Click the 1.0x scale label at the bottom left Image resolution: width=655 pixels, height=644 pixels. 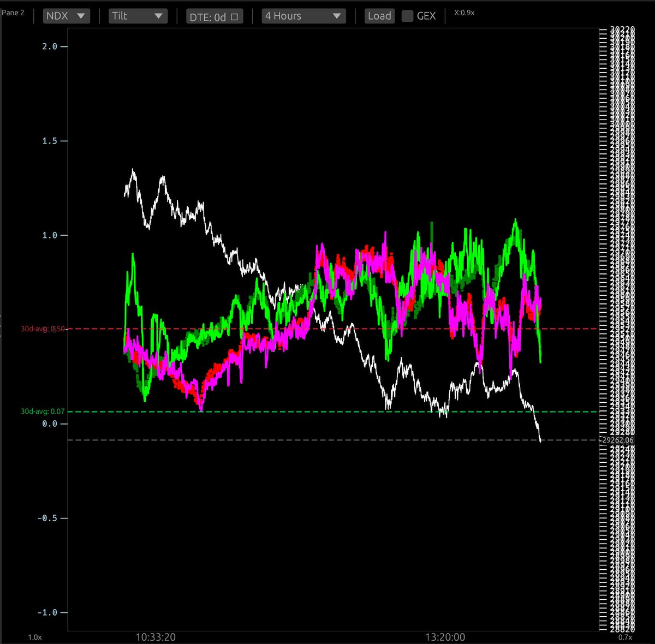(x=35, y=637)
